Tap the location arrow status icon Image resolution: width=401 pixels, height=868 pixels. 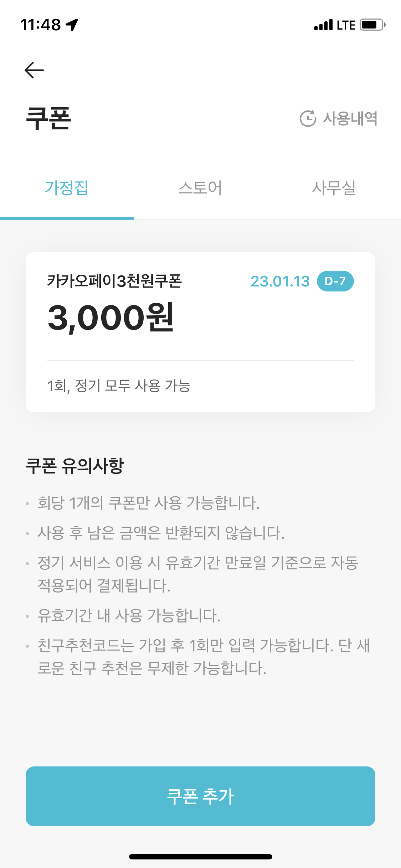72,25
